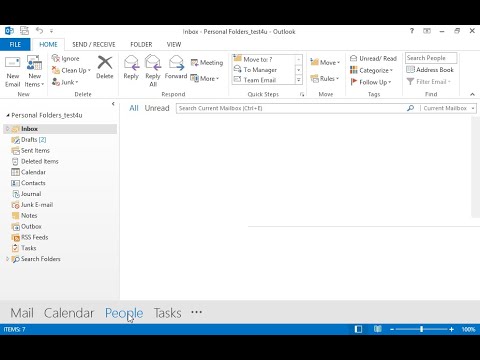The width and height of the screenshot is (480, 360).
Task: Open the More respond options
Action: point(205,79)
